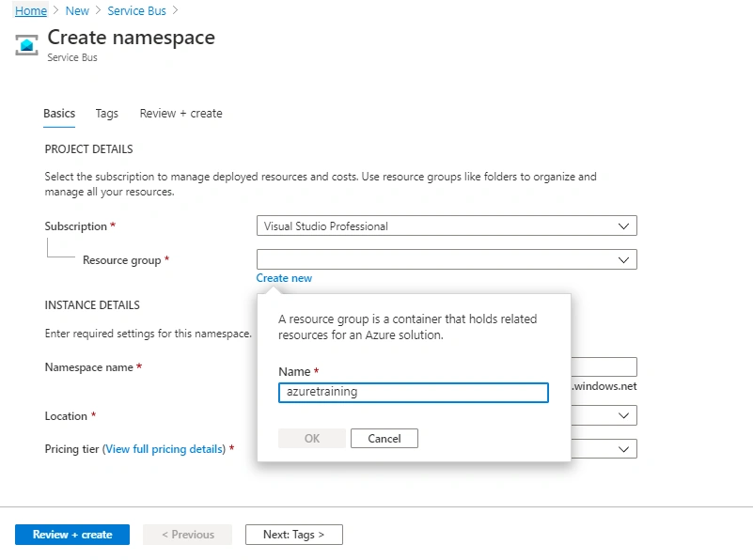Click the INSTANCE DETAILS heading

pyautogui.click(x=92, y=305)
